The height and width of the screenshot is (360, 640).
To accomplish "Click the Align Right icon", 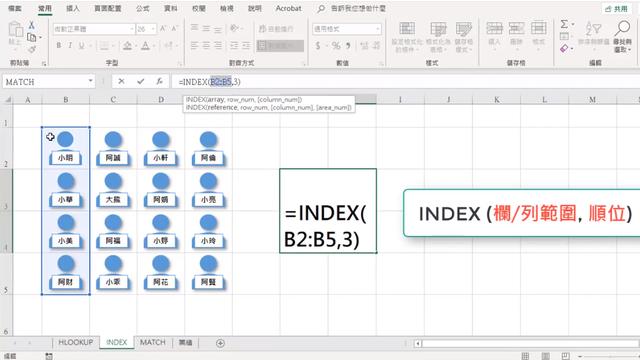I will click(x=218, y=45).
